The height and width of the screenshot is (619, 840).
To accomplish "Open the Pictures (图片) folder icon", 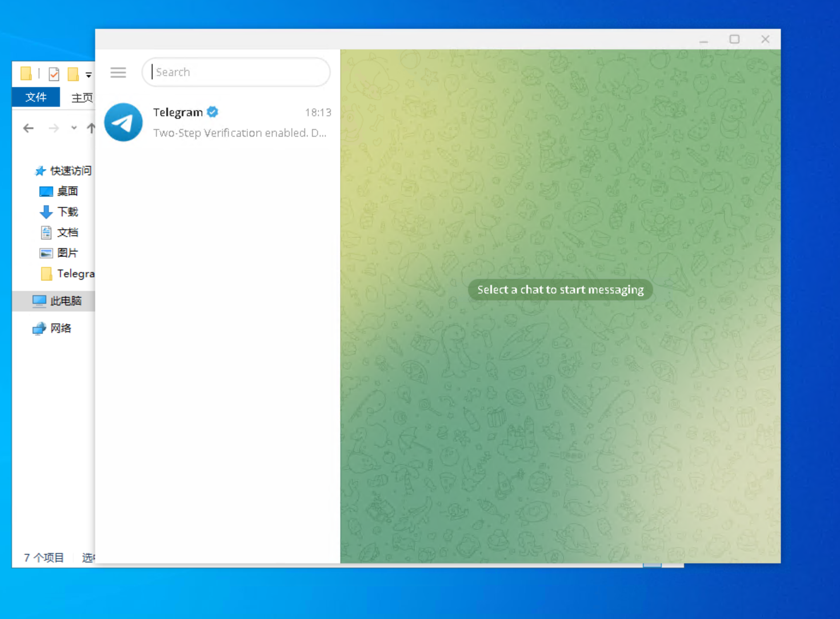I will coord(46,252).
